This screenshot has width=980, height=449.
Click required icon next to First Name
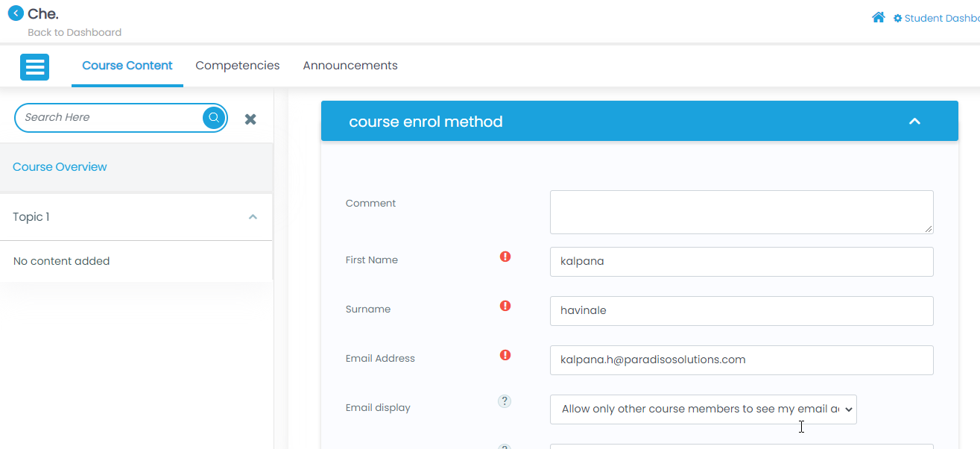coord(505,257)
